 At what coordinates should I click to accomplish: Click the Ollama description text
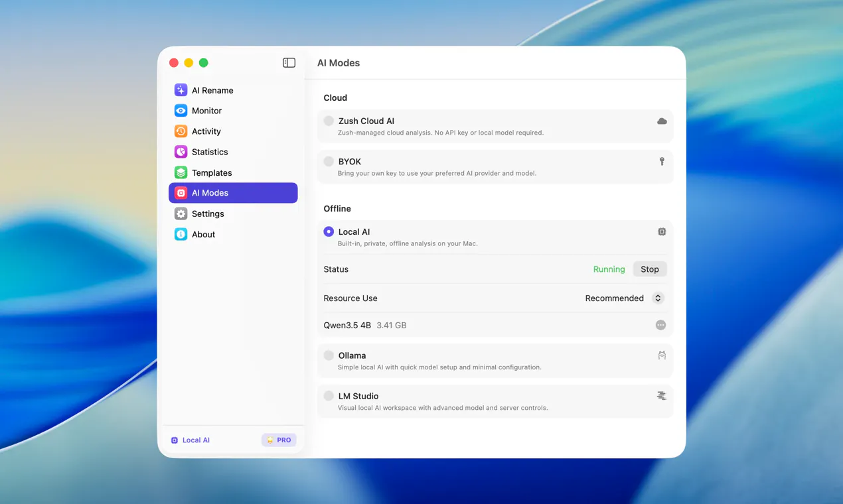(x=439, y=367)
